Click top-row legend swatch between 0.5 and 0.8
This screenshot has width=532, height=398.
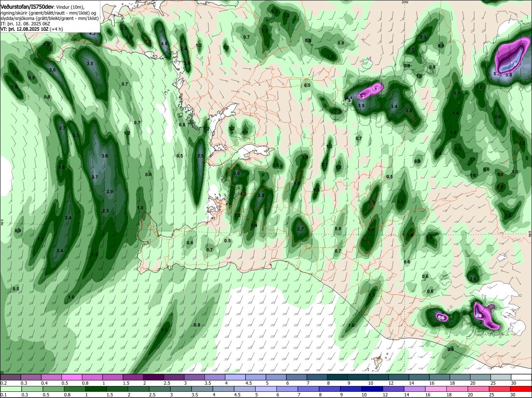tap(71, 377)
